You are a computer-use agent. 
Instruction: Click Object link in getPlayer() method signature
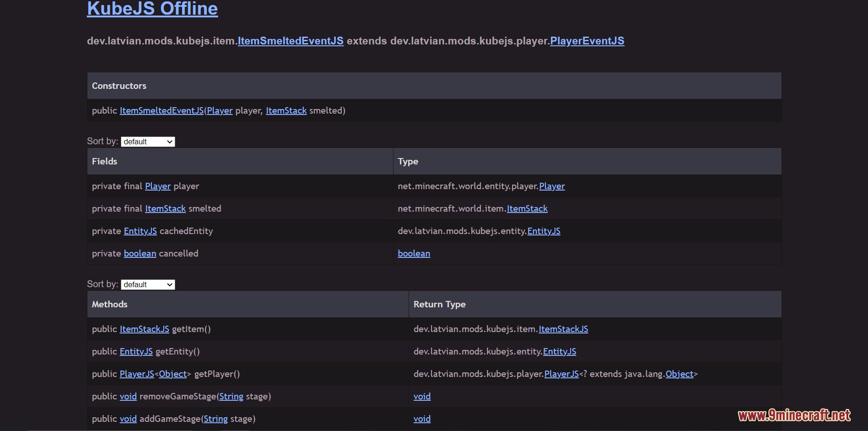point(173,374)
